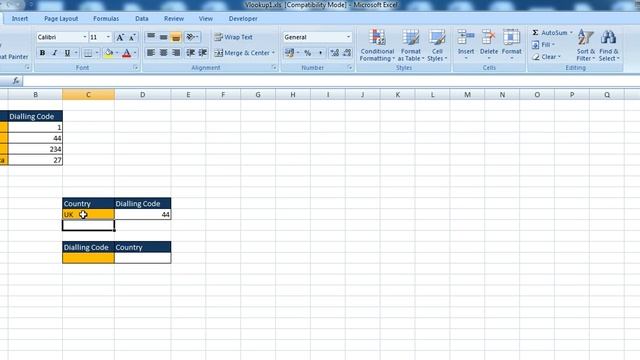Click the Decrease Decimal icon
This screenshot has height=360, width=640.
[x=347, y=53]
